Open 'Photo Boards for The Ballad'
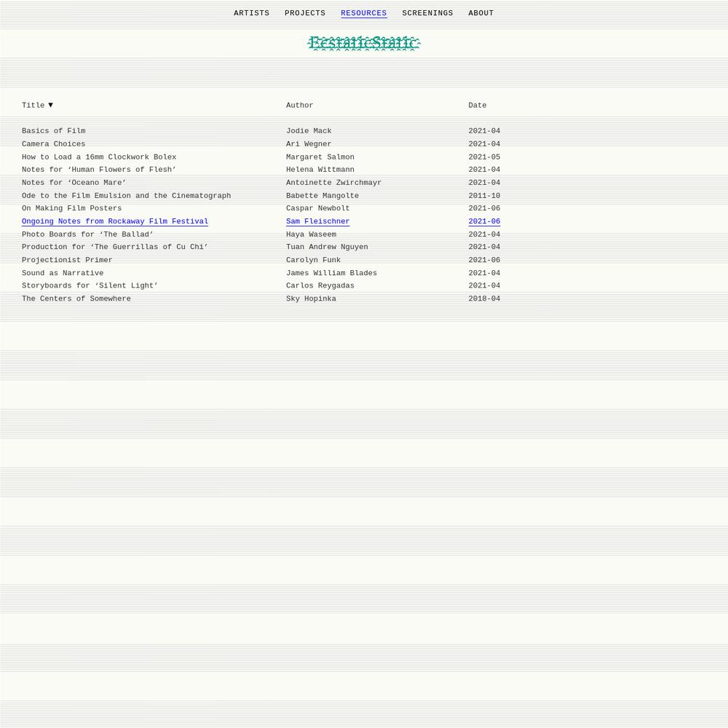728x728 pixels. [87, 234]
